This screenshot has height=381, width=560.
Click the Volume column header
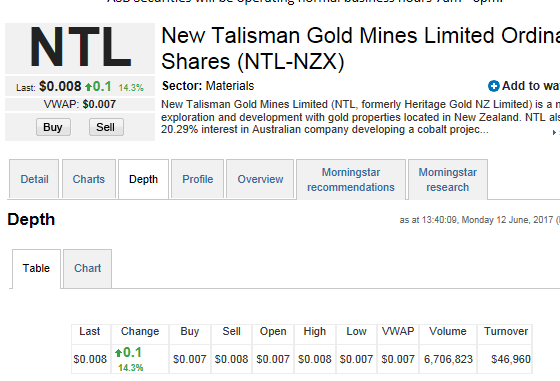click(448, 331)
